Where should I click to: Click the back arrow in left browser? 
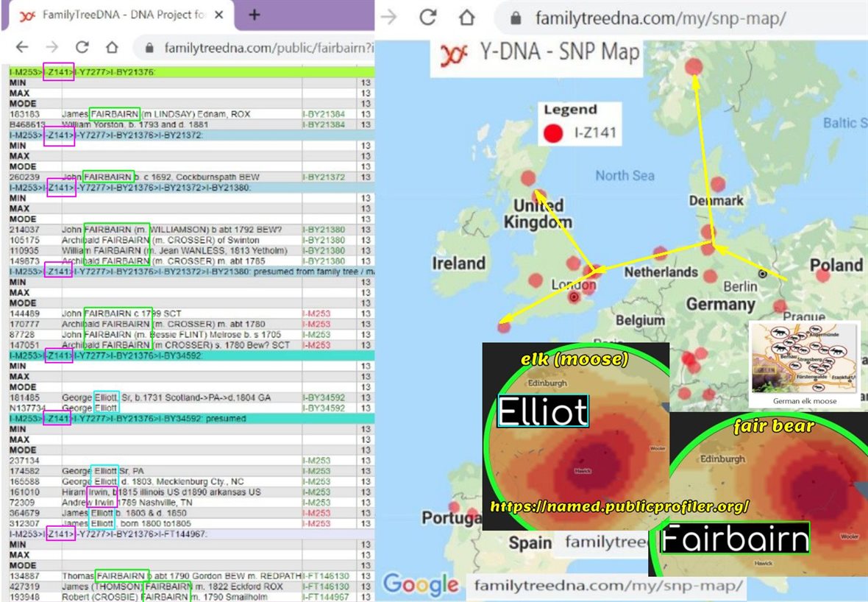click(x=22, y=47)
